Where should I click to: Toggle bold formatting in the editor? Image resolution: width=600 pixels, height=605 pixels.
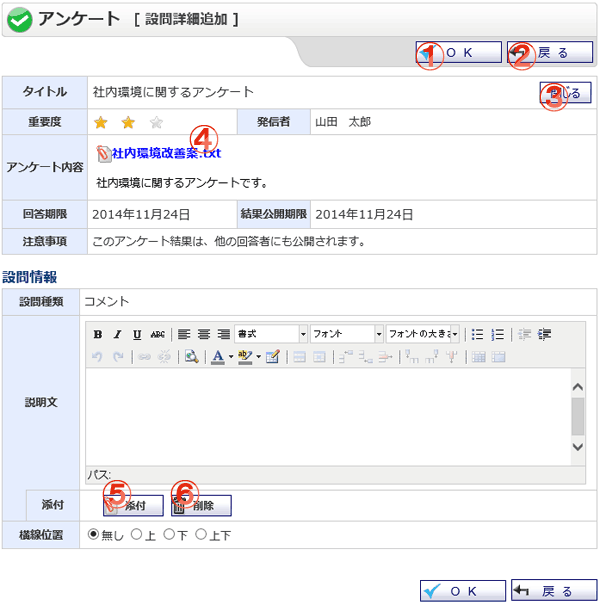pyautogui.click(x=98, y=334)
